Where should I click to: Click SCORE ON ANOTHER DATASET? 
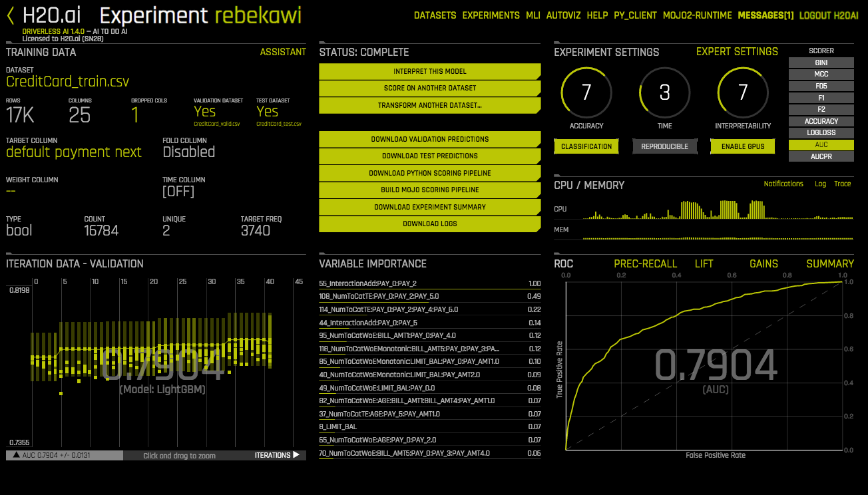pyautogui.click(x=430, y=88)
